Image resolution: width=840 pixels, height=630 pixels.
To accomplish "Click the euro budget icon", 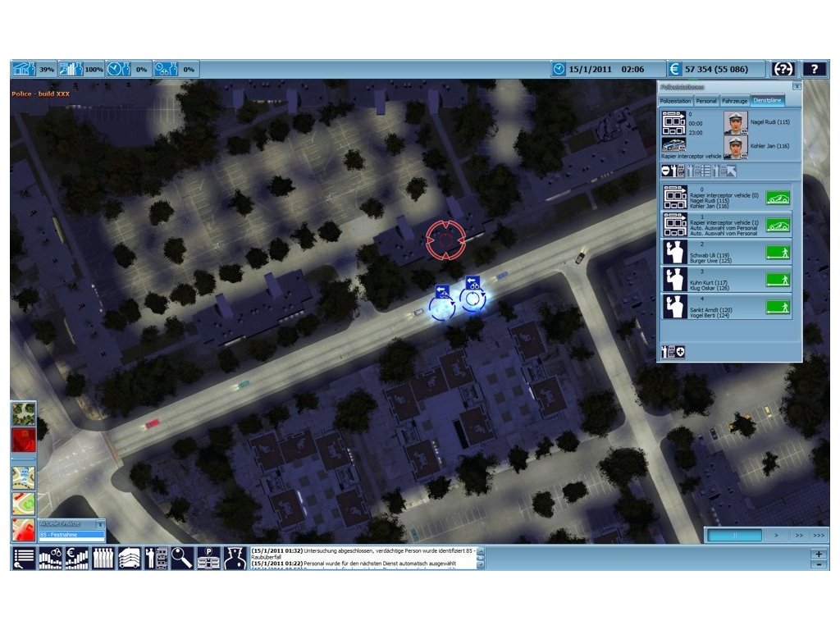I will 674,69.
